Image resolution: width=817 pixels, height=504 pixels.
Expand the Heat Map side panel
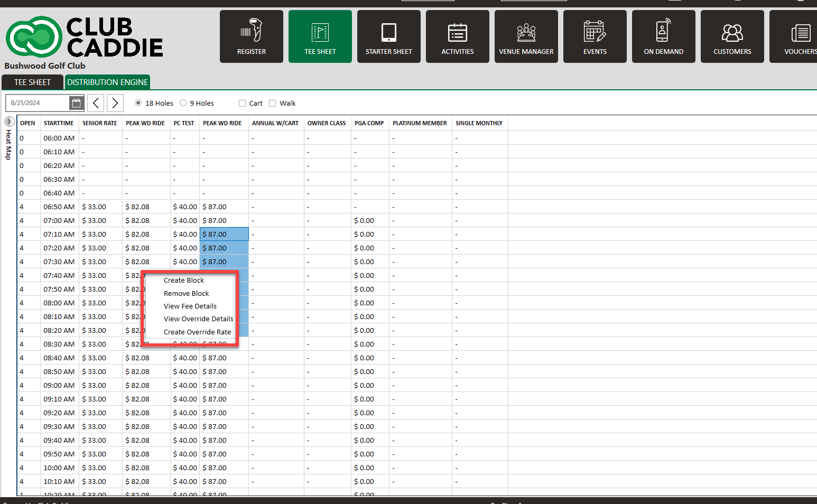point(9,122)
